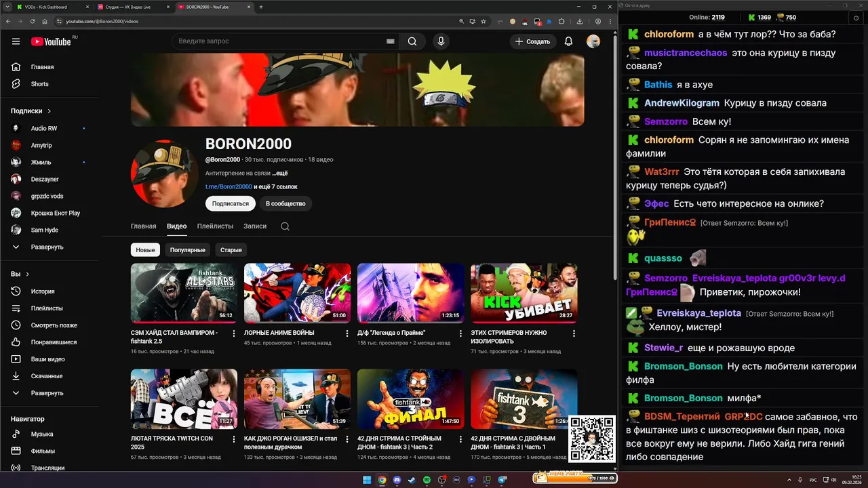
Task: Select the Старые sort chip
Action: pos(231,250)
